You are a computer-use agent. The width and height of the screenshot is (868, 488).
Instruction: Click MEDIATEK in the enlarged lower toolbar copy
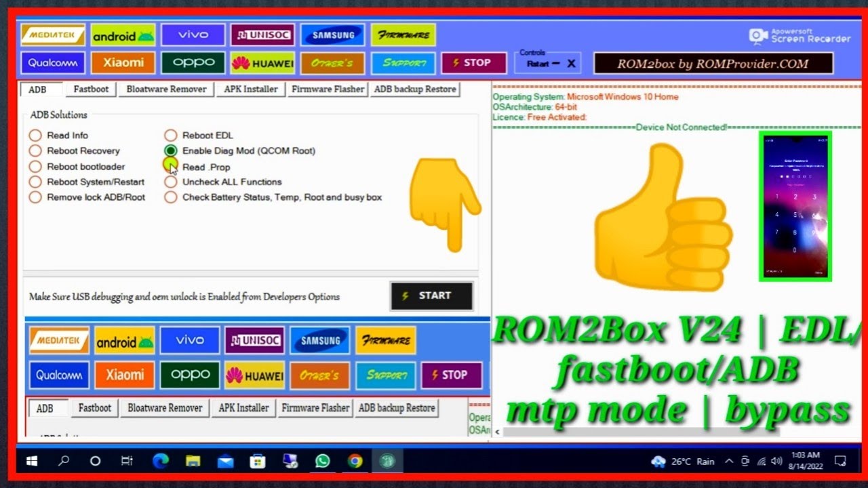[x=59, y=340]
